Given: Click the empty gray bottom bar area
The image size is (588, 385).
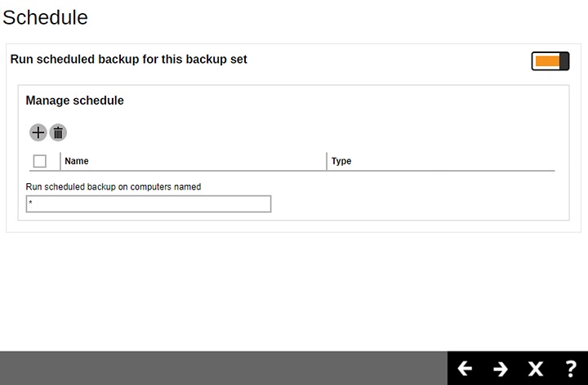Looking at the screenshot, I should pyautogui.click(x=220, y=369).
